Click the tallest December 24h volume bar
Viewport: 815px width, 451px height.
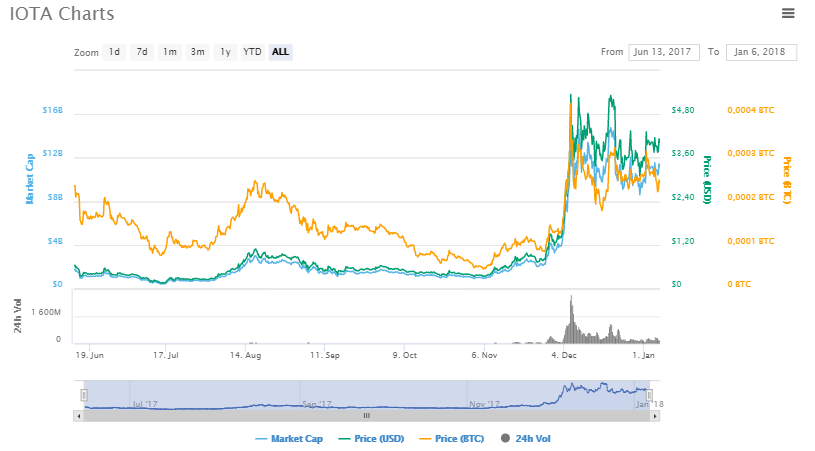pyautogui.click(x=571, y=320)
